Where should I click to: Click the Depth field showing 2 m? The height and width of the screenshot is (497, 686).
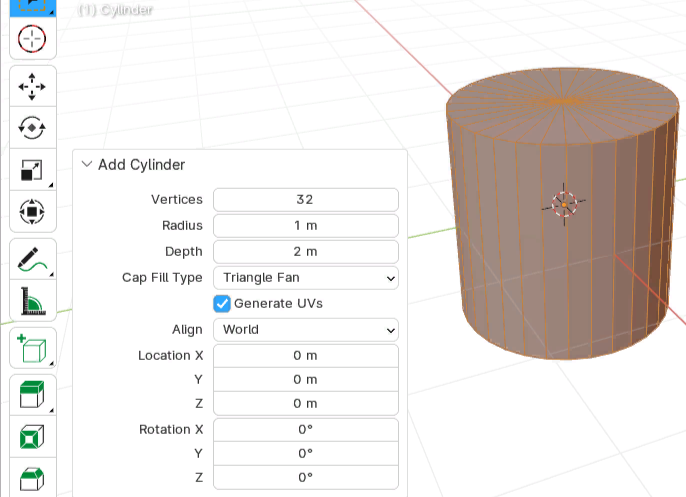click(306, 252)
